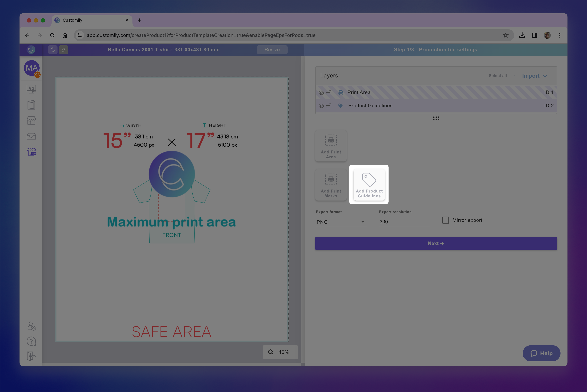Click the Next button to proceed
Screen dimensions: 587x392
click(436, 243)
